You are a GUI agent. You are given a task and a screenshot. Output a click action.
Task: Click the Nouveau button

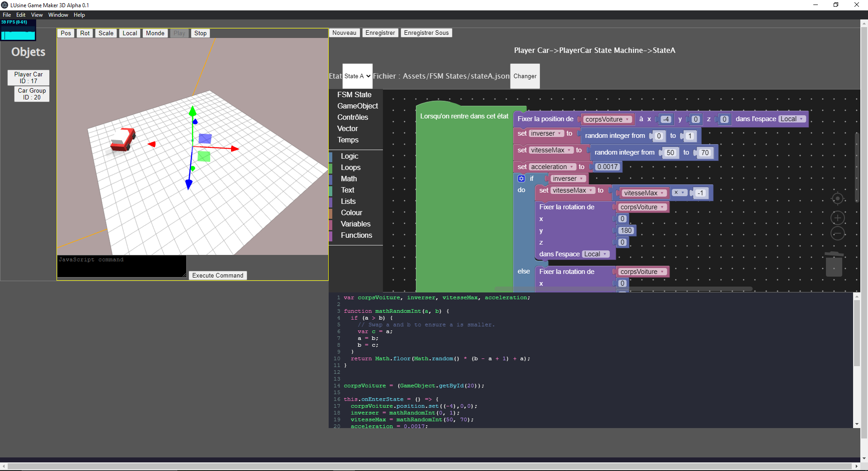pos(344,33)
